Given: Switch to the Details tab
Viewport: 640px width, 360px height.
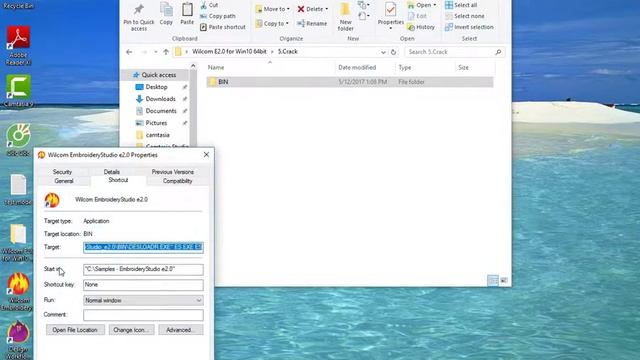Looking at the screenshot, I should [x=111, y=172].
